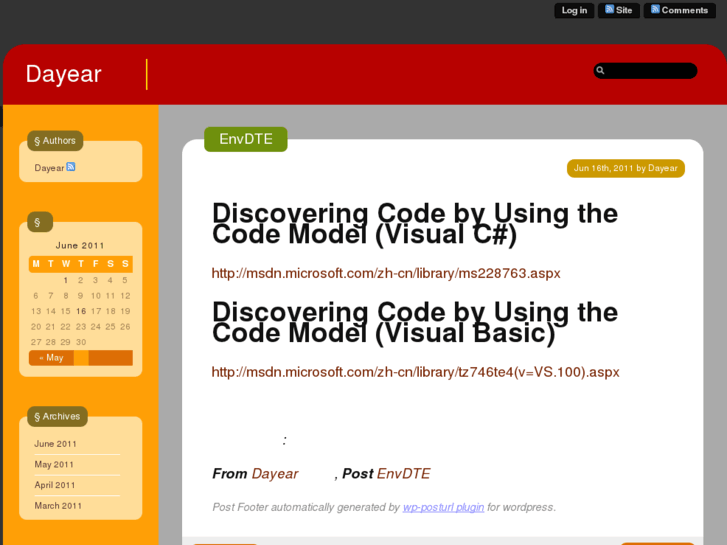
Task: Open the Comments feed link text
Action: (x=684, y=10)
